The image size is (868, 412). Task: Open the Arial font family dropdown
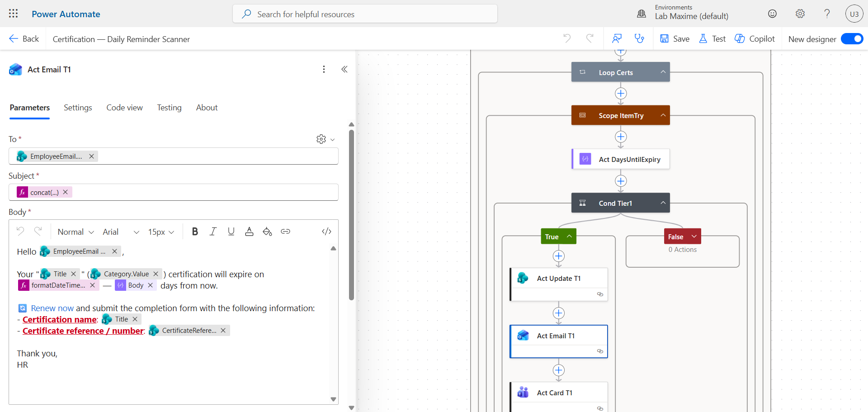point(121,232)
